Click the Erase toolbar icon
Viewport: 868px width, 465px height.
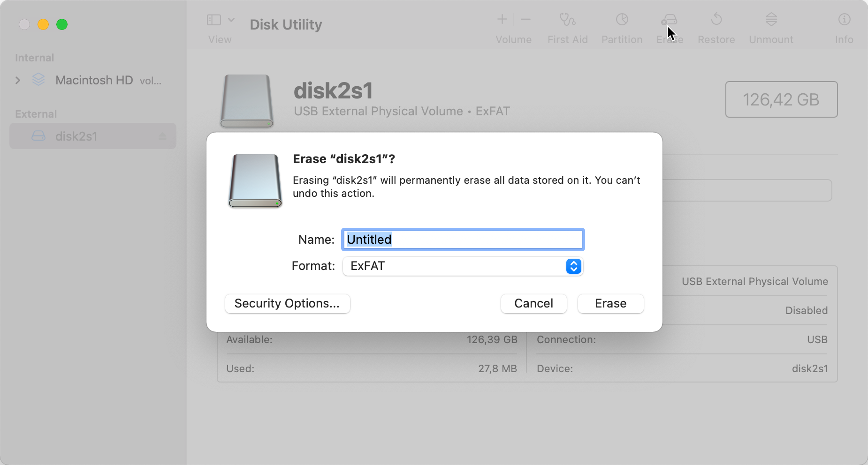(x=670, y=21)
